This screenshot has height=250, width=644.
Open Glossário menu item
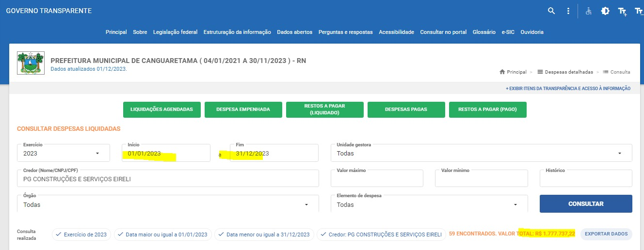(484, 32)
